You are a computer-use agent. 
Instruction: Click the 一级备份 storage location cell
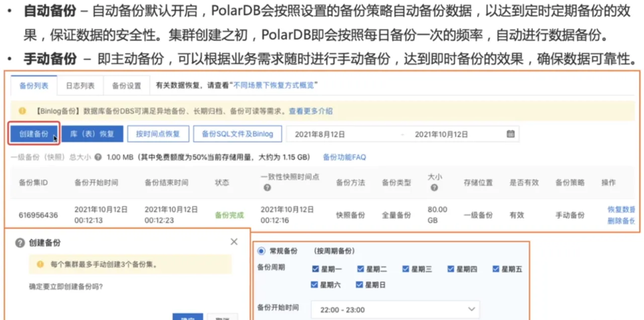[478, 215]
